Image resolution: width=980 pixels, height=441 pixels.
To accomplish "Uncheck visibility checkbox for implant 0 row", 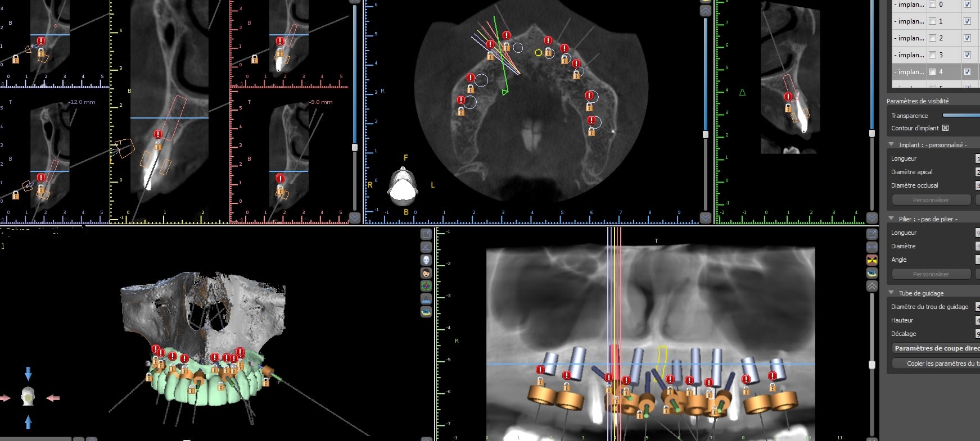I will click(967, 4).
